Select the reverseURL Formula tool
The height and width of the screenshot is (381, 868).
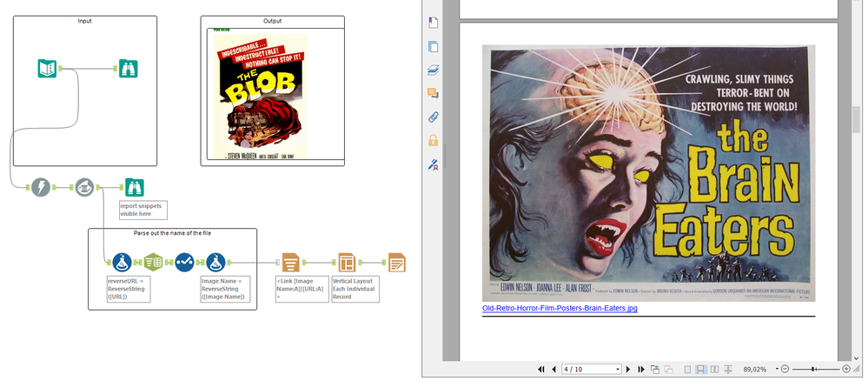(122, 262)
